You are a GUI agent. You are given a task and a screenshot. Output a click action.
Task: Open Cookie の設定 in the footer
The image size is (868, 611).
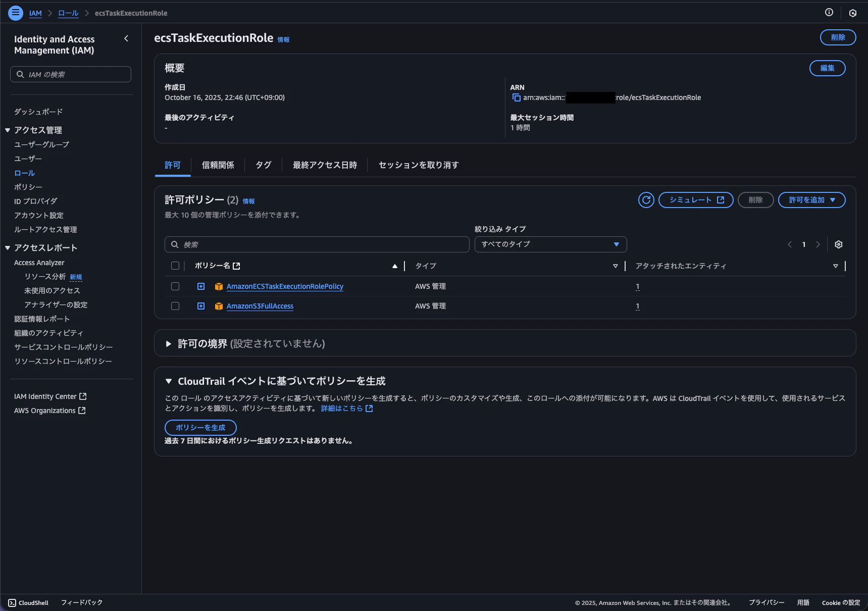(x=841, y=603)
